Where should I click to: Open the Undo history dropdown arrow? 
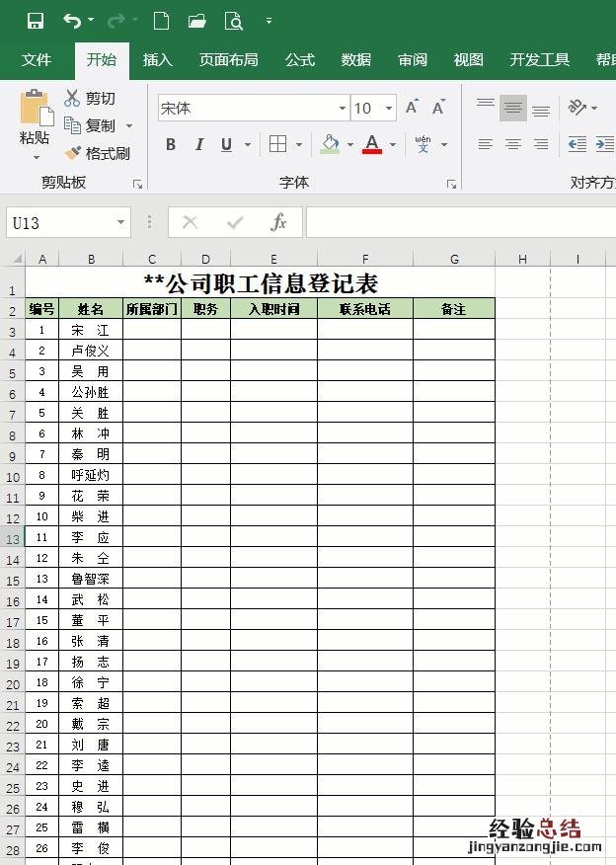coord(91,20)
